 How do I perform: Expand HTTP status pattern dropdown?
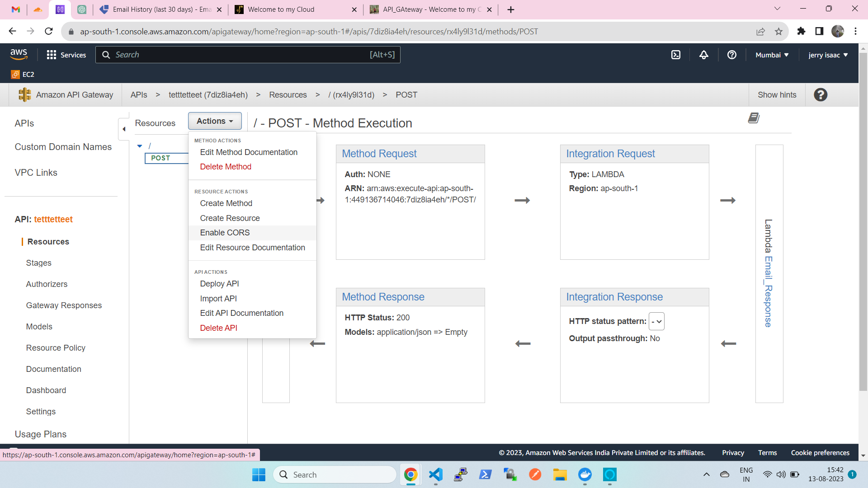click(656, 321)
